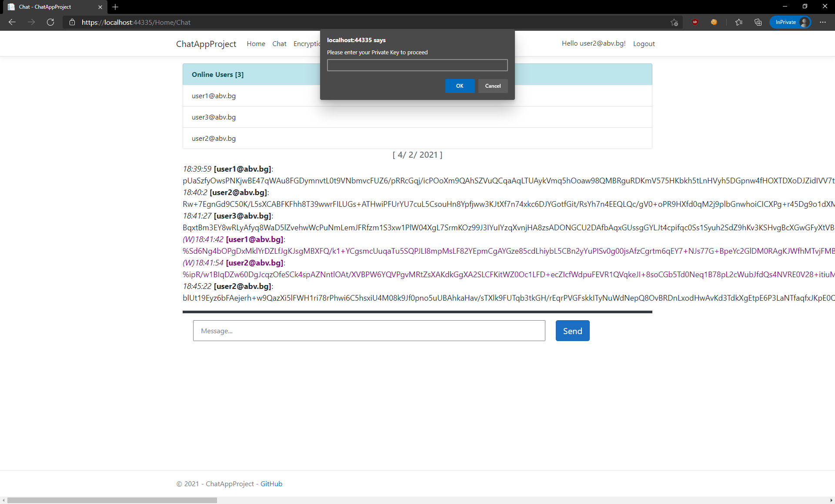Click encrypted text starting with pUaSzfyOws
Viewport: 835px width, 504px height.
pos(508,181)
